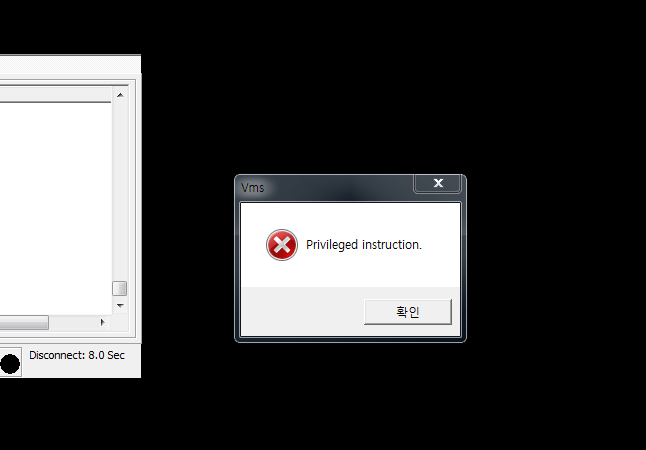
Task: Click the list's gray column header
Action: pyautogui.click(x=56, y=94)
